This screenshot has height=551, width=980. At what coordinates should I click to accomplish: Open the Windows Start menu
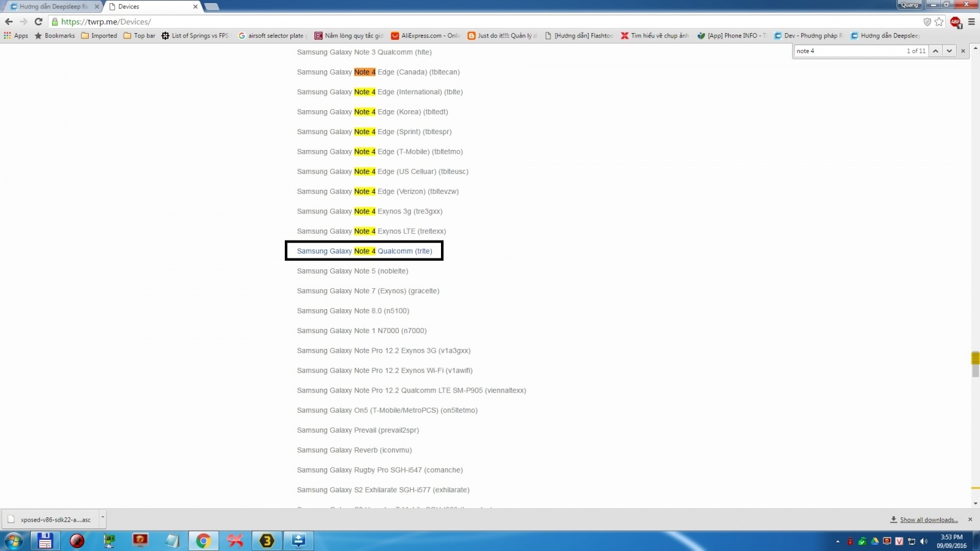point(13,541)
